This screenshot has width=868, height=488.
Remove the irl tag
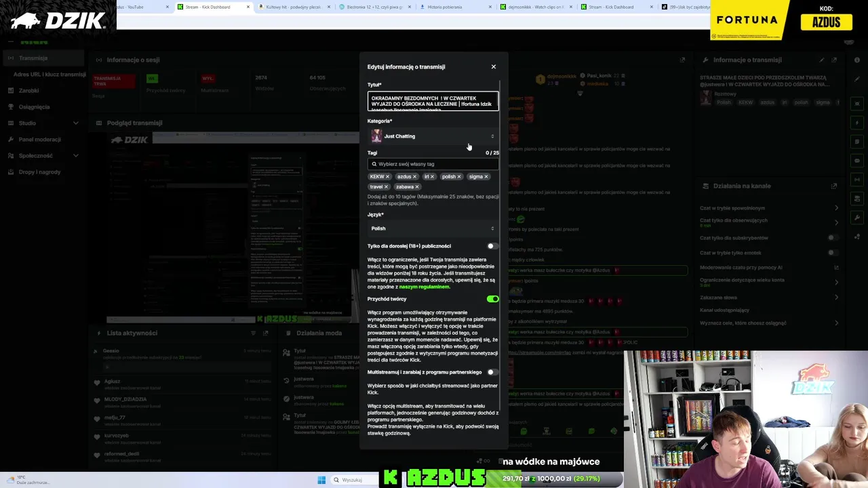(x=432, y=177)
